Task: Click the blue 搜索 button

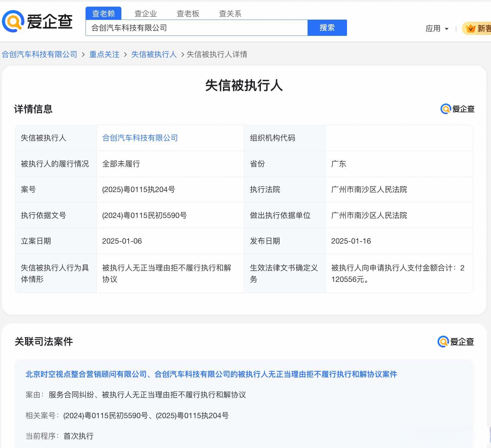Action: tap(327, 28)
